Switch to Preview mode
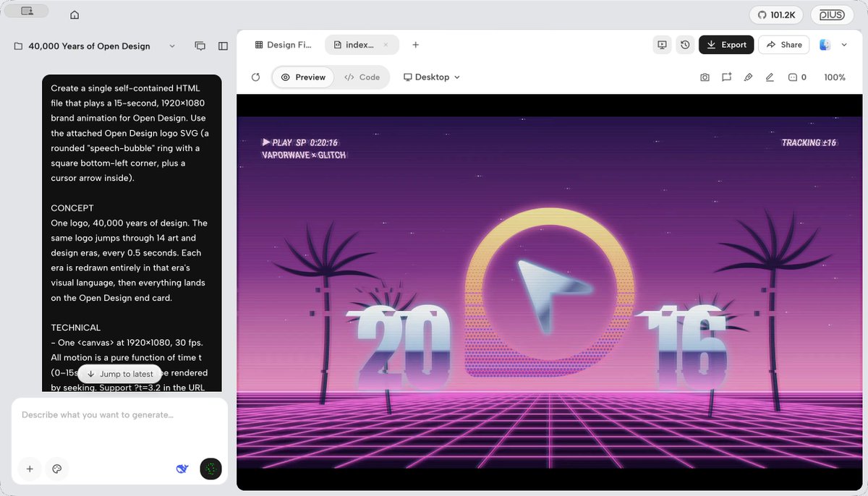The height and width of the screenshot is (496, 868). [x=303, y=77]
